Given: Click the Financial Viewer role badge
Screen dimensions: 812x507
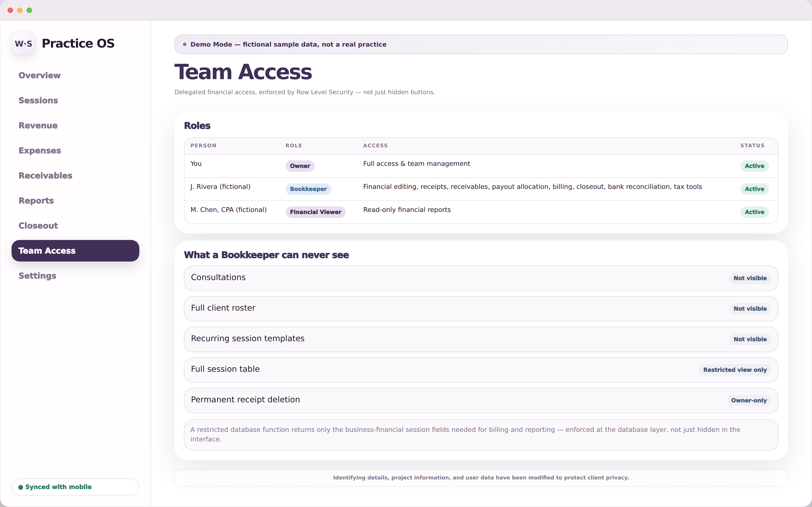Looking at the screenshot, I should pyautogui.click(x=315, y=212).
